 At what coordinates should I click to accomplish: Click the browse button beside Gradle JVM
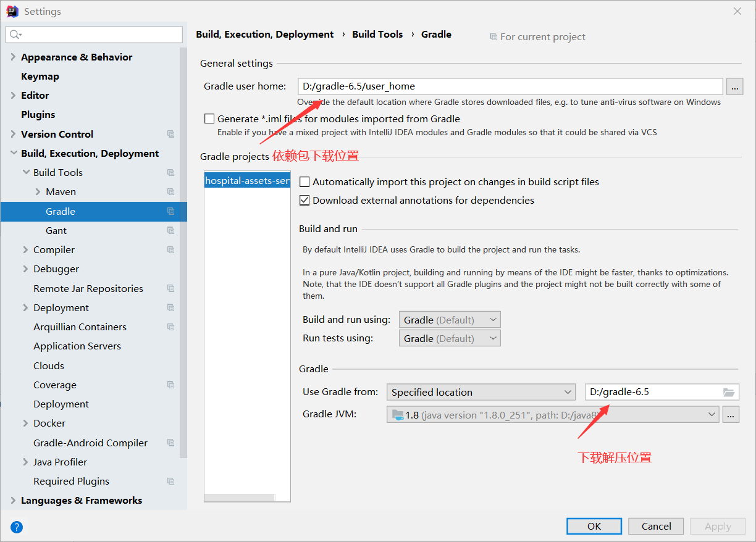point(731,415)
